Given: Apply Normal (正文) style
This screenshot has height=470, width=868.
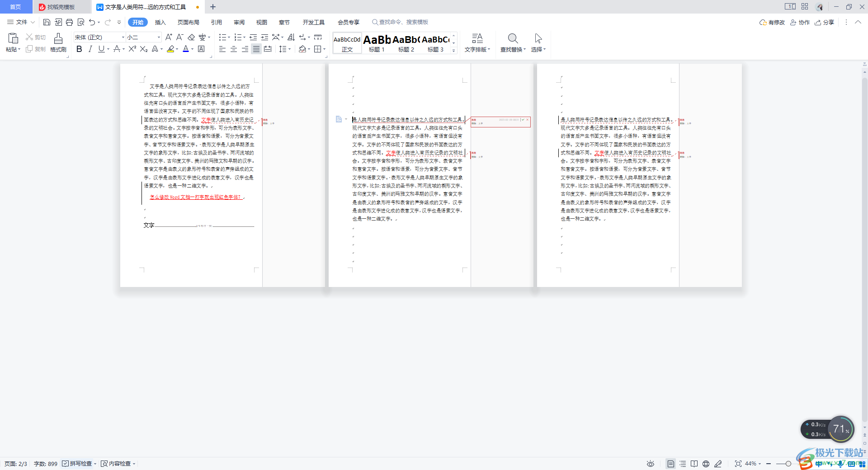Looking at the screenshot, I should click(x=347, y=43).
